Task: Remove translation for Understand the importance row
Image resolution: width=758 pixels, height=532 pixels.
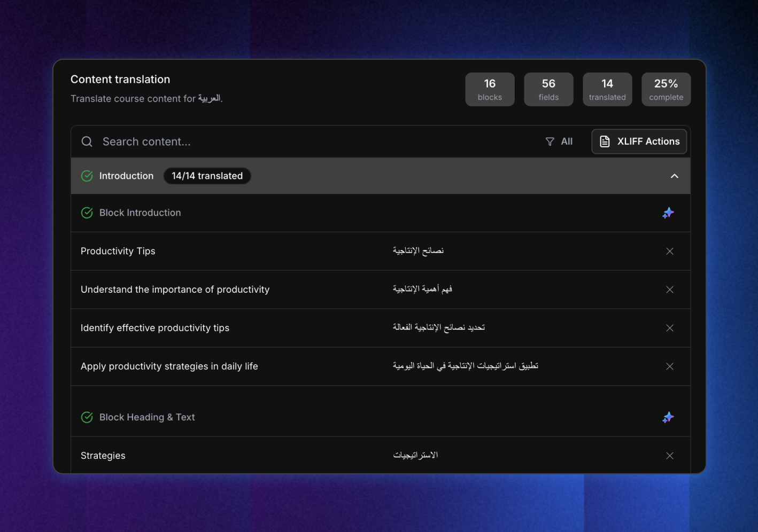Action: [x=669, y=290]
